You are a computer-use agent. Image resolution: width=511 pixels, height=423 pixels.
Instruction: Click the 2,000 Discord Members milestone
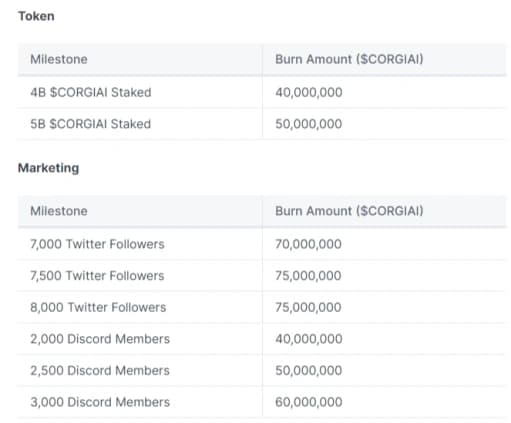point(100,339)
